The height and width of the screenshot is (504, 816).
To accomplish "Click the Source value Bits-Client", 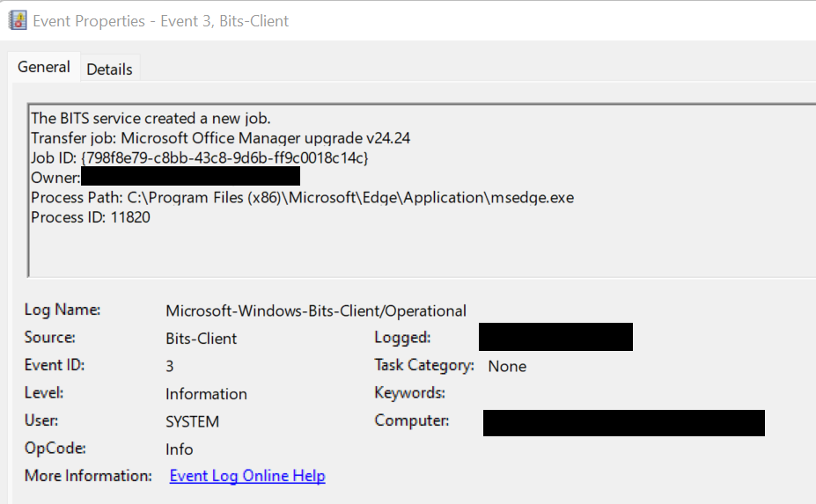I will click(201, 339).
